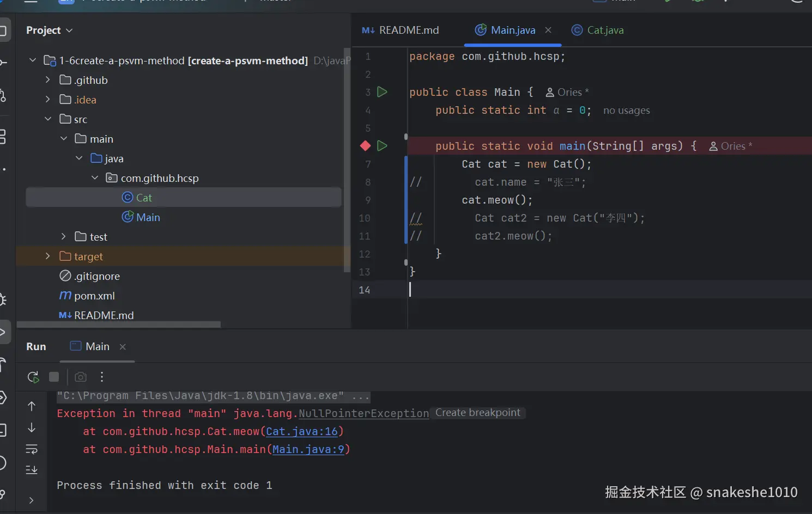This screenshot has height=514, width=812.
Task: Click run gutter arrow beside class Main
Action: tap(383, 92)
